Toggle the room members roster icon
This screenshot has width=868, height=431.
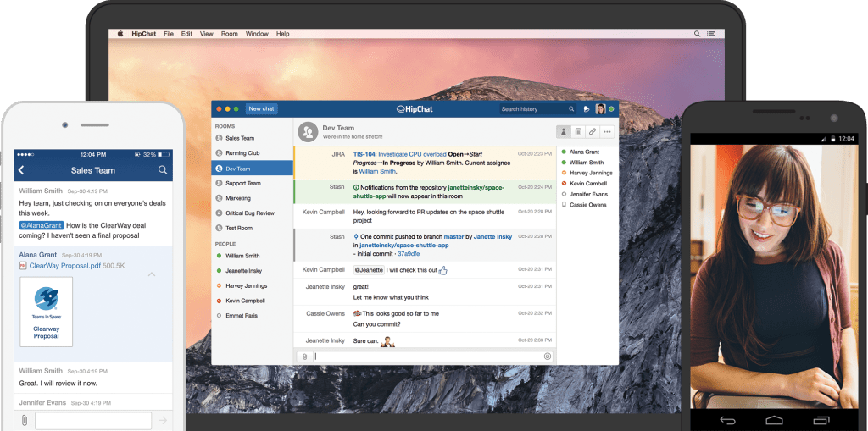pyautogui.click(x=564, y=132)
